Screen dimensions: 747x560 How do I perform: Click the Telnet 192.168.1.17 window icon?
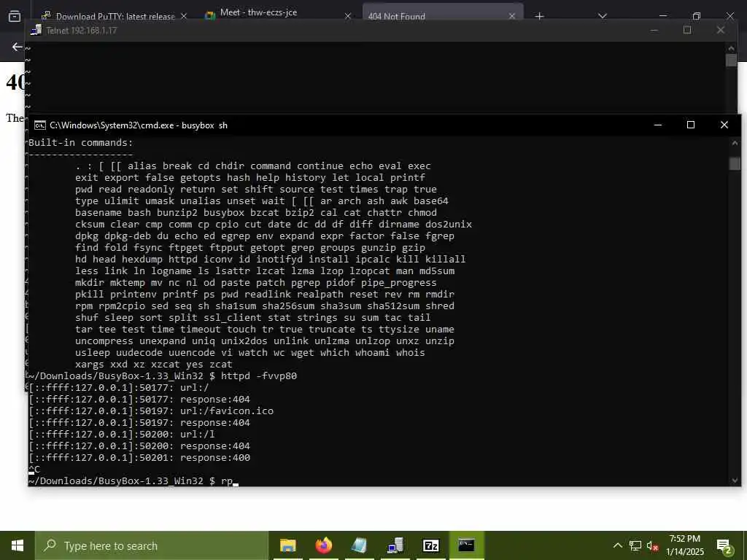(x=36, y=30)
